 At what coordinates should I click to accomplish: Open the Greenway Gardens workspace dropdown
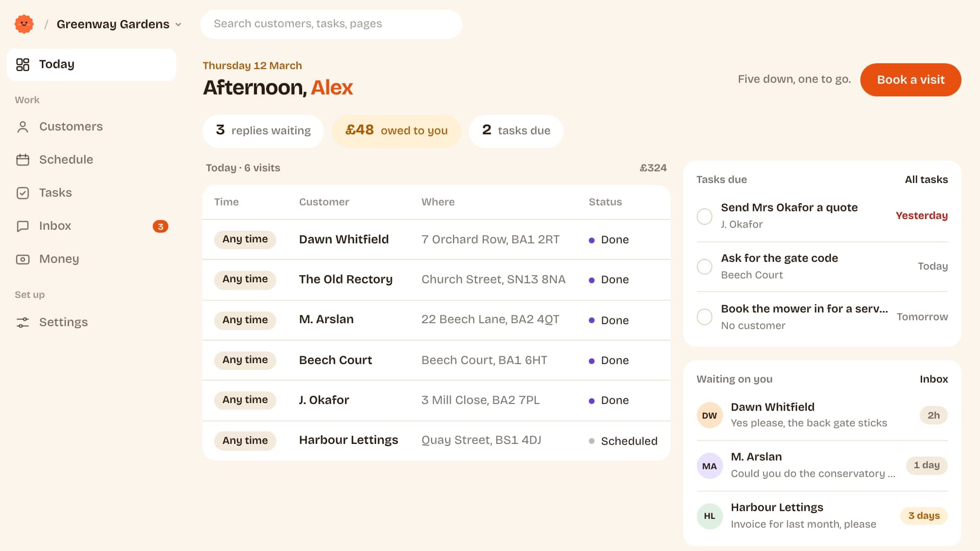[x=119, y=24]
